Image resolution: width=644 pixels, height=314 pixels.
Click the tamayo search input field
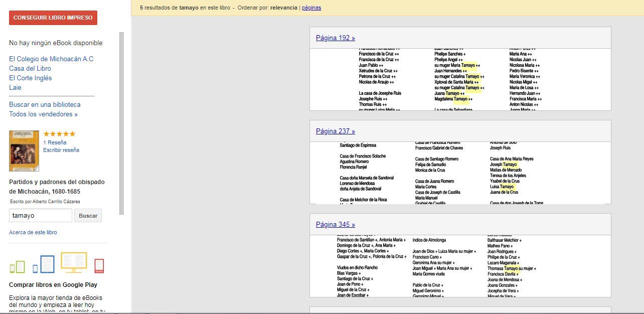pyautogui.click(x=41, y=216)
